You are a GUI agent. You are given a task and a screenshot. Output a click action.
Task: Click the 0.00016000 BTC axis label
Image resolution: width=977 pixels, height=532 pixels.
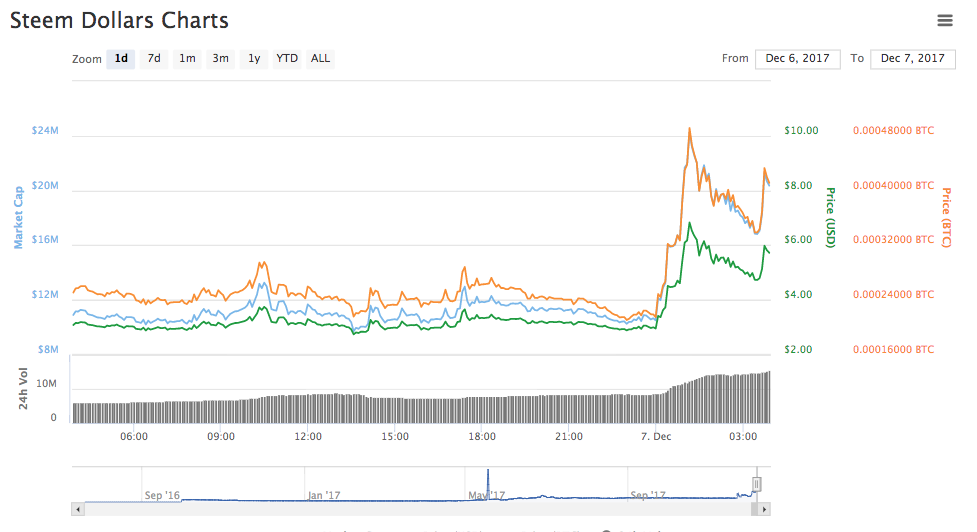[x=894, y=349]
